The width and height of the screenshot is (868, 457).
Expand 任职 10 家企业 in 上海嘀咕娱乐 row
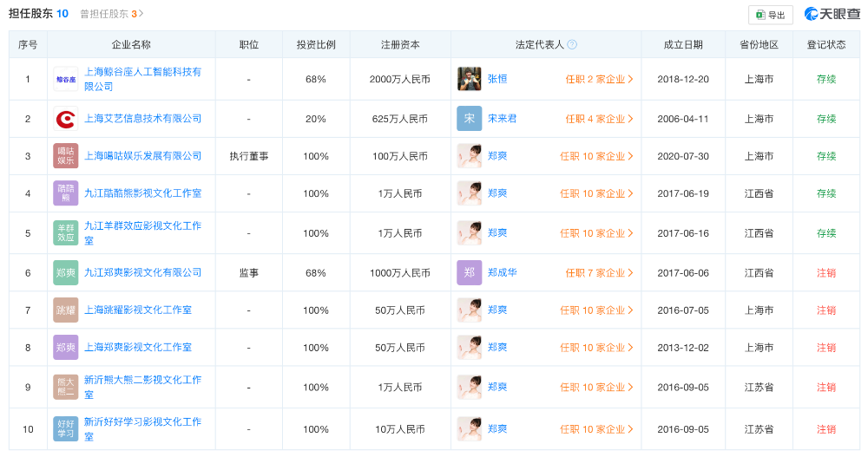596,156
